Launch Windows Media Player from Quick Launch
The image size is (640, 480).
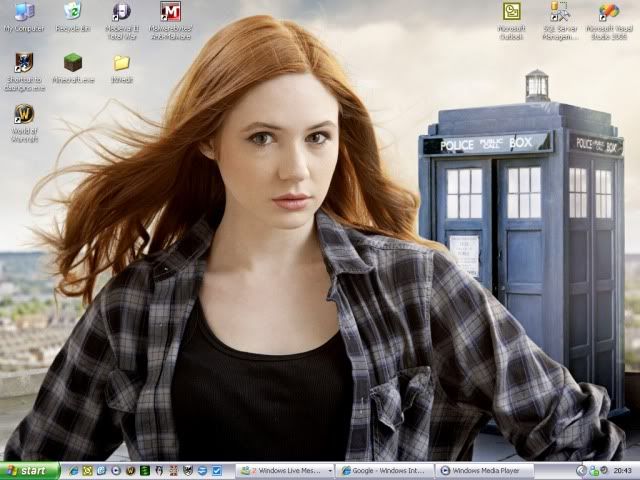coord(116,471)
